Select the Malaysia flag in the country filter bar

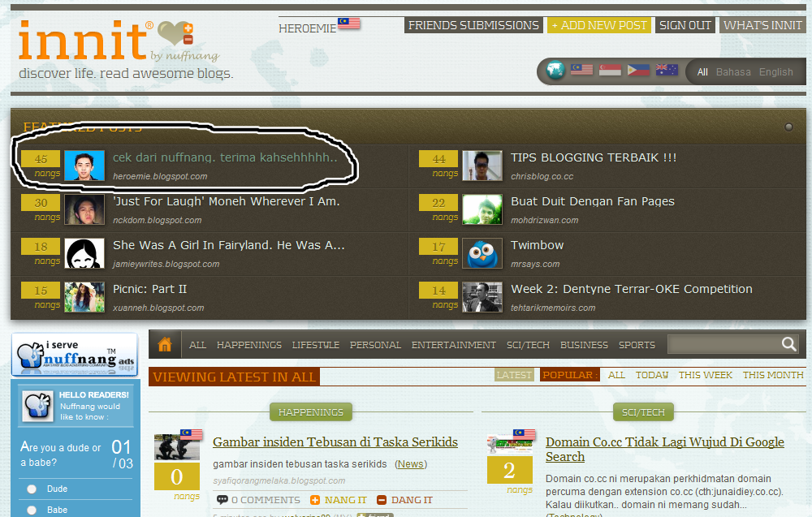click(581, 69)
